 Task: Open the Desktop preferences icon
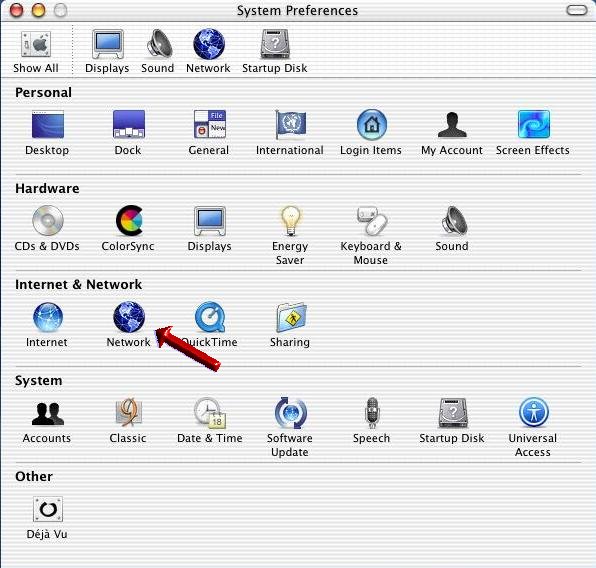pos(48,124)
